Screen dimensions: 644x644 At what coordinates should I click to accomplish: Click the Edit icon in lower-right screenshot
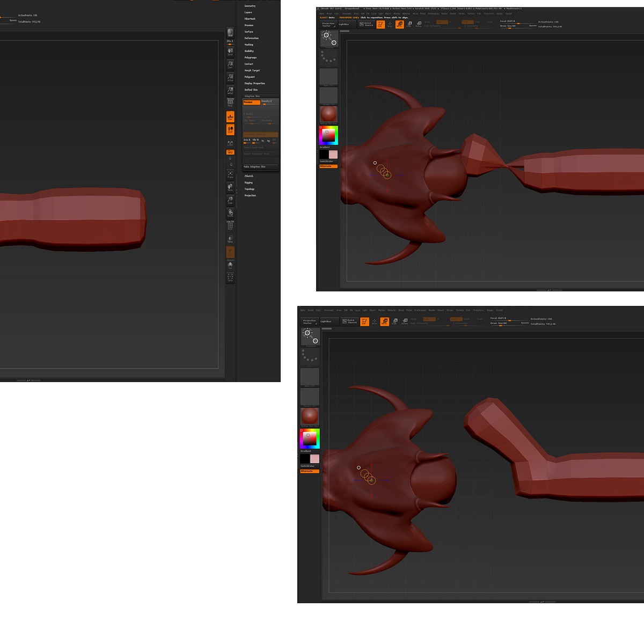click(x=364, y=321)
